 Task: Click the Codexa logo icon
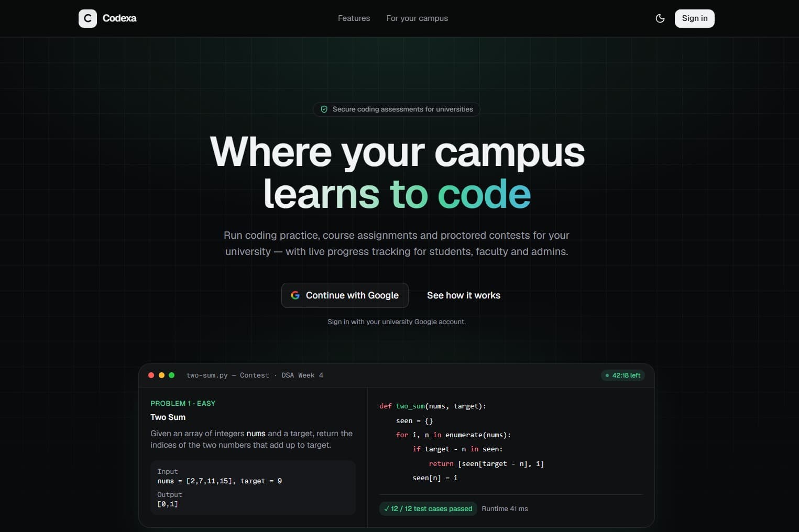[87, 18]
